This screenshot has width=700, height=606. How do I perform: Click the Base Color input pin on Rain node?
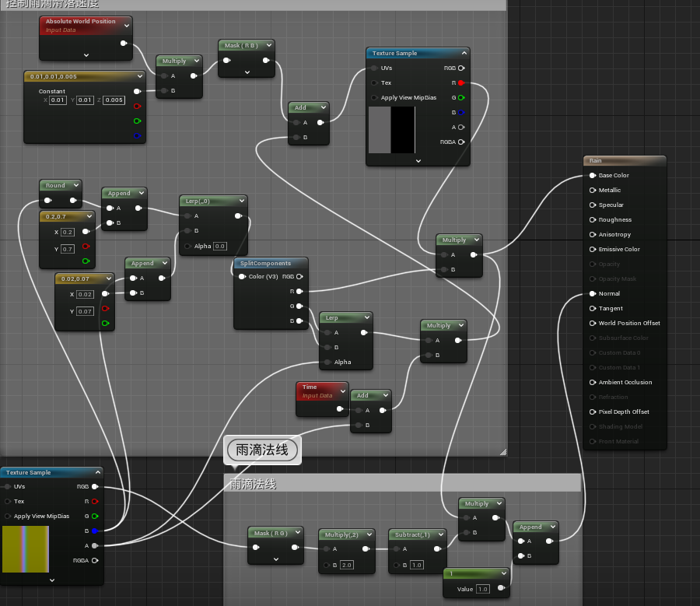tap(593, 175)
